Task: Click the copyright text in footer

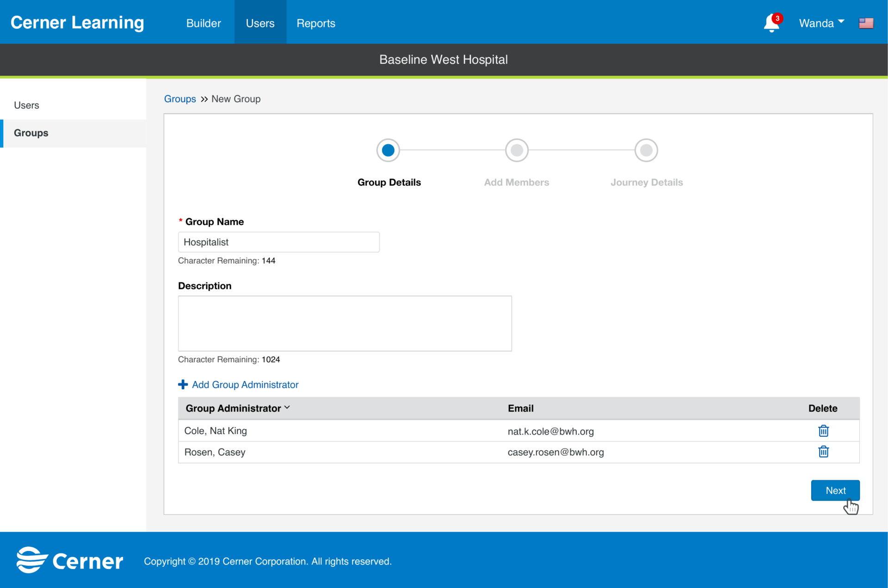Action: (x=268, y=561)
